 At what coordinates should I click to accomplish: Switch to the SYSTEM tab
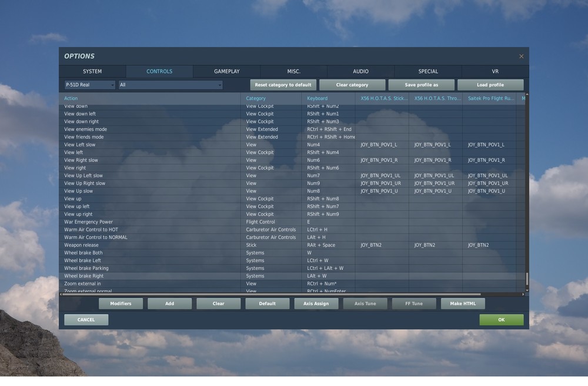coord(92,71)
